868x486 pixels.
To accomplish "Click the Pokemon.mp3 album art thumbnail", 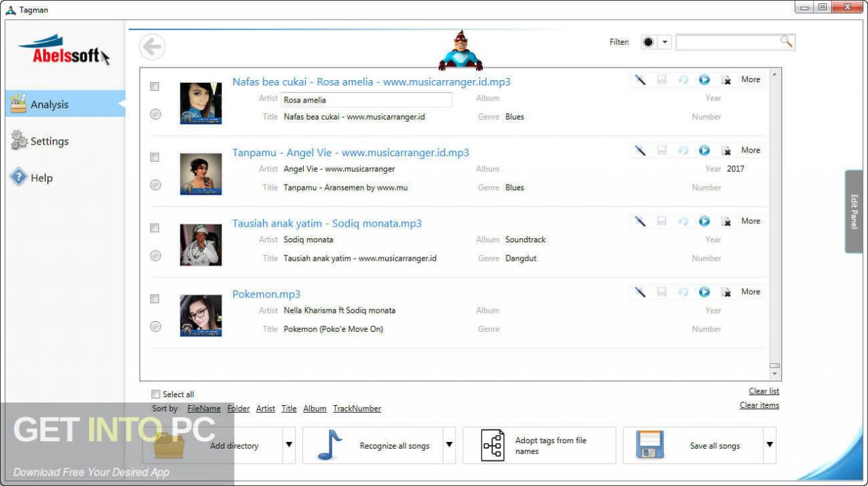I will pyautogui.click(x=201, y=316).
